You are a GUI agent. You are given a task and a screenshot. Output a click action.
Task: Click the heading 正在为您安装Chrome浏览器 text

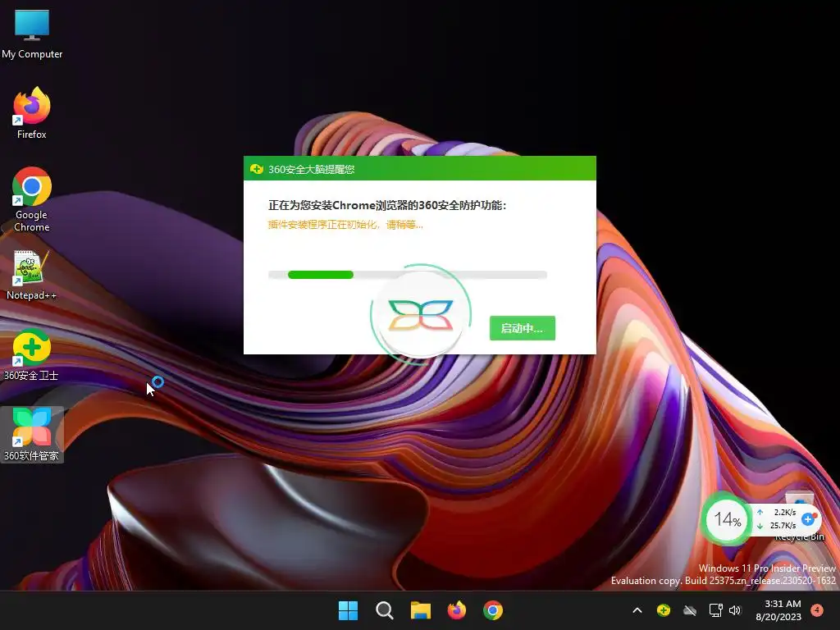[387, 205]
